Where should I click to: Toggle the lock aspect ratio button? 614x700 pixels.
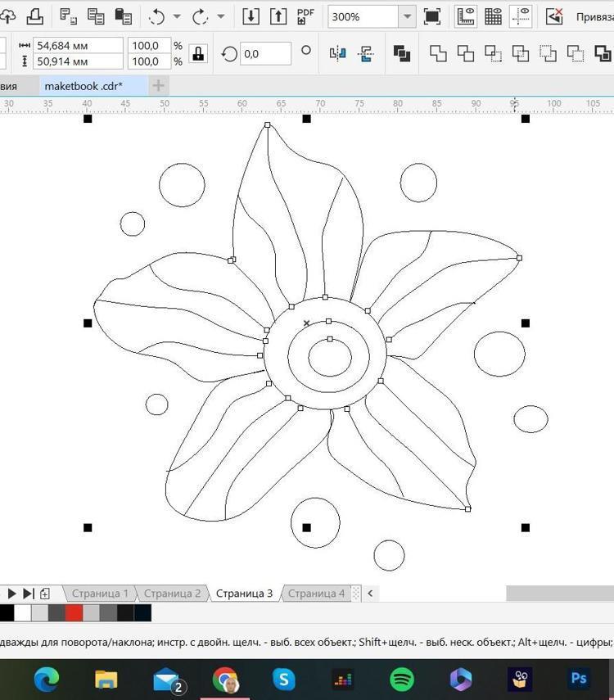point(198,53)
